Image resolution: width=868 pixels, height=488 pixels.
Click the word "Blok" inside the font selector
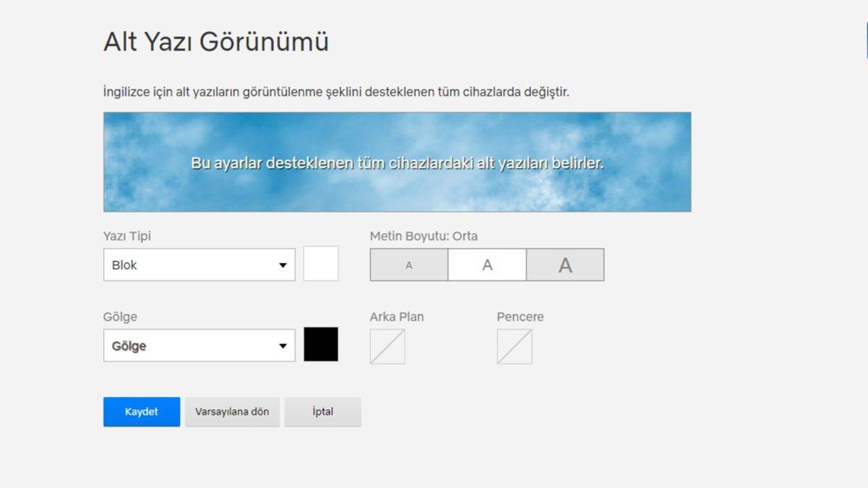click(x=124, y=265)
